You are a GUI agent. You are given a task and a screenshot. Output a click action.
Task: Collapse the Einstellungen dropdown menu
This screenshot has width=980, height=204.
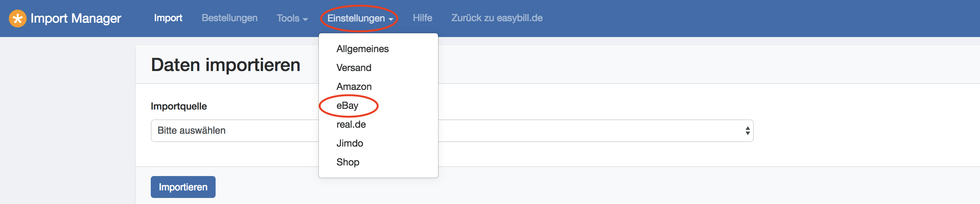[359, 18]
